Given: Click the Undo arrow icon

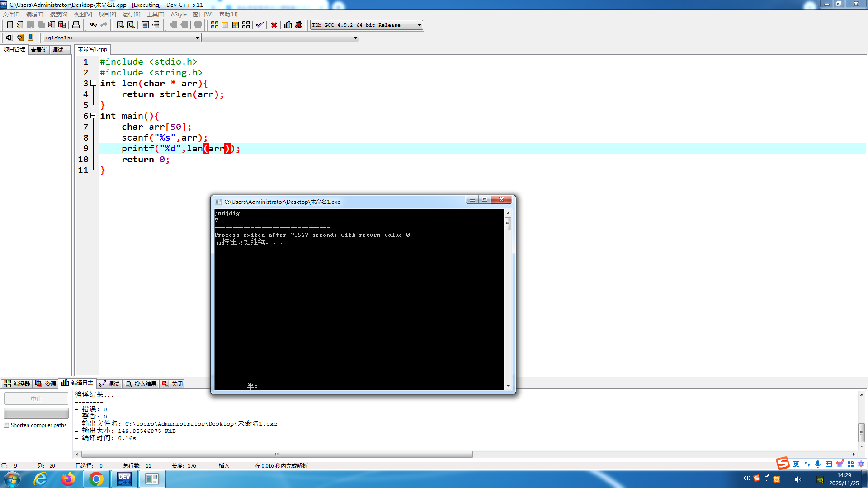Looking at the screenshot, I should [x=93, y=25].
